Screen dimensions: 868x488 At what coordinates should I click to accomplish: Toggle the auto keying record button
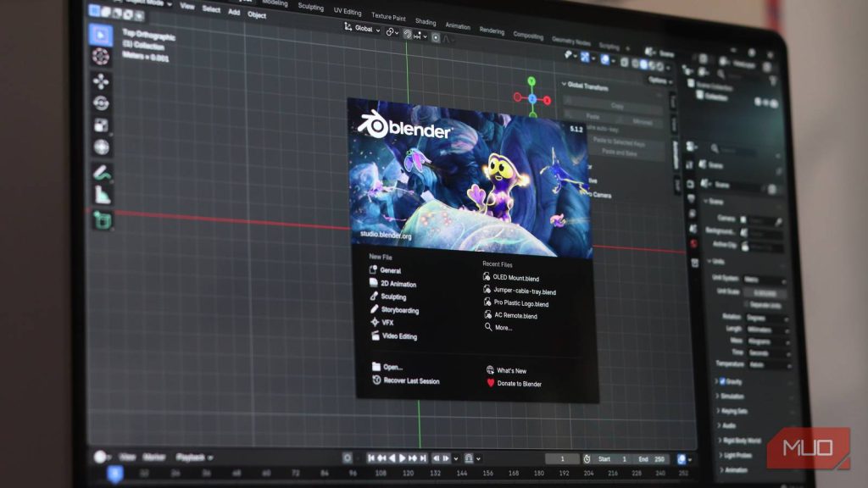[347, 457]
